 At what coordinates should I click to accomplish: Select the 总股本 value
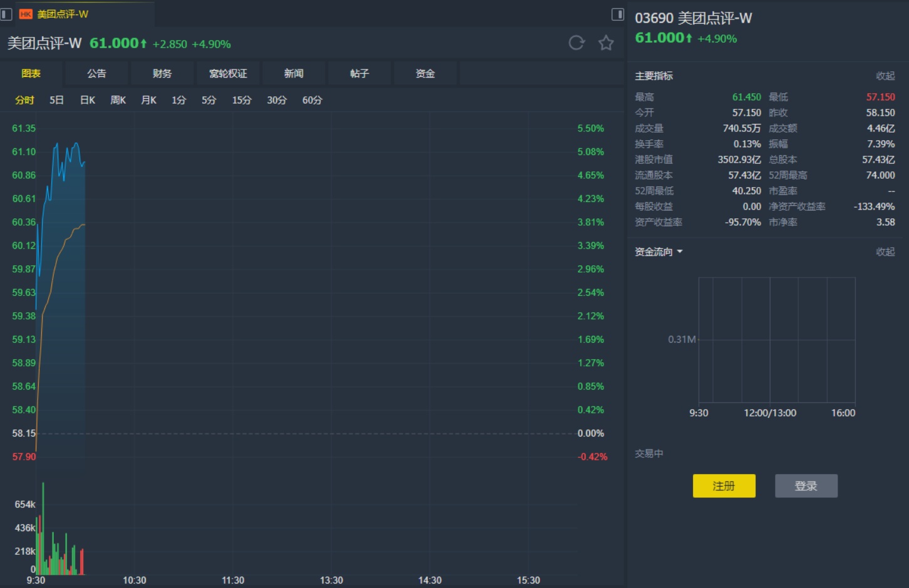point(879,160)
